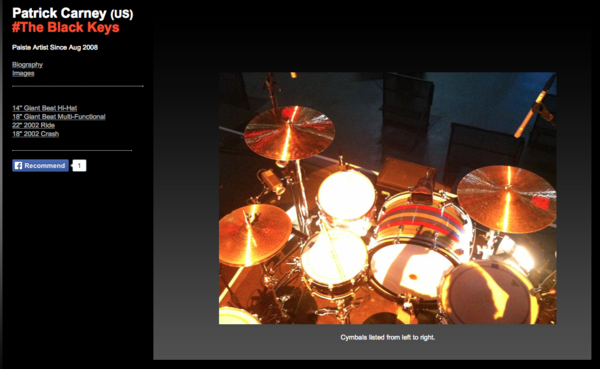Click the 'Cymbals listed from left to right.' caption
600x369 pixels.
click(388, 337)
